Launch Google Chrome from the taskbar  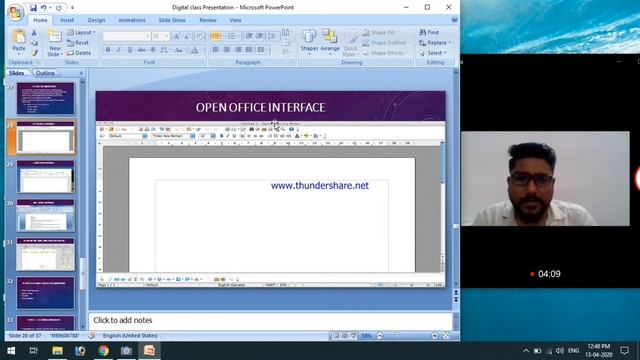click(103, 351)
